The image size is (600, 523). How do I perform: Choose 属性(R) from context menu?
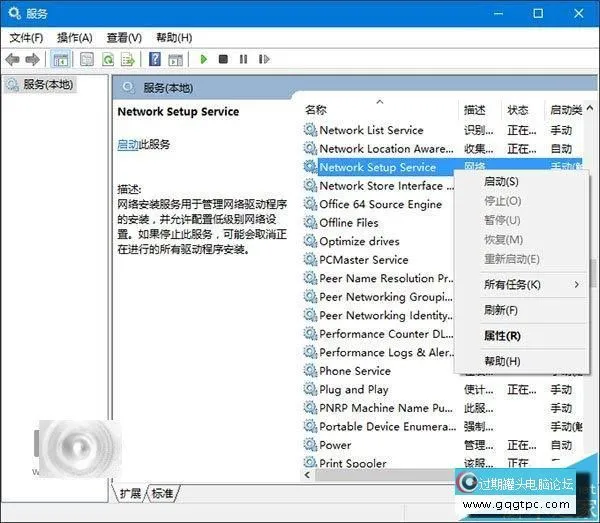click(x=501, y=336)
